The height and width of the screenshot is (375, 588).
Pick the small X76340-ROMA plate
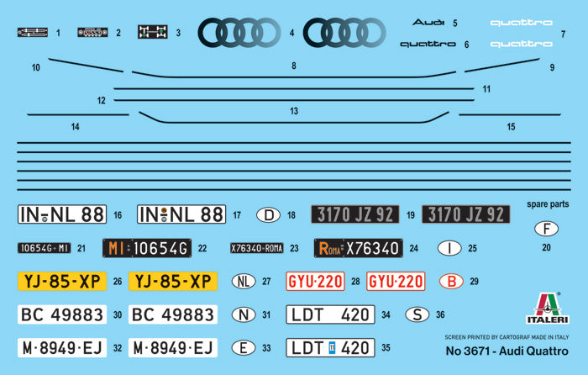(257, 248)
